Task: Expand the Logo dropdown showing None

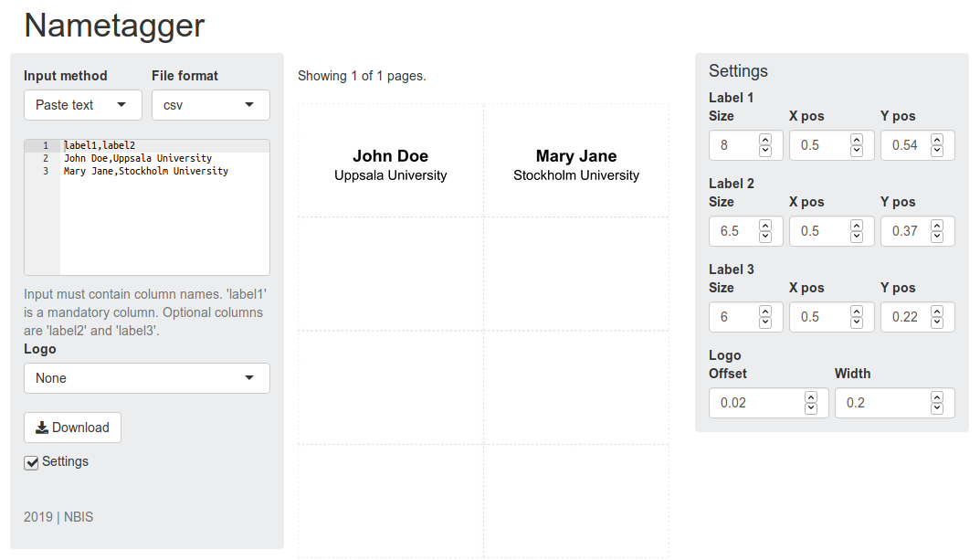Action: pos(147,378)
